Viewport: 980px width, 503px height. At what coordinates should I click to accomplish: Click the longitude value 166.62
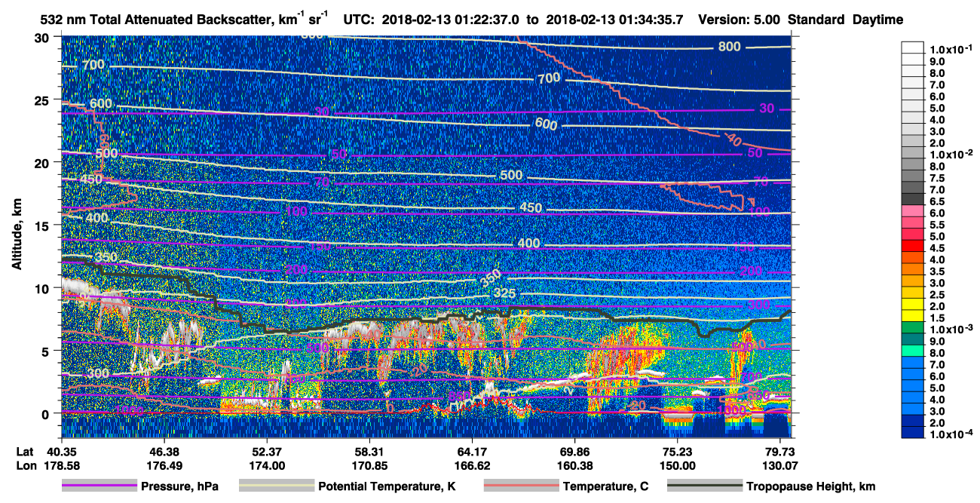(471, 465)
